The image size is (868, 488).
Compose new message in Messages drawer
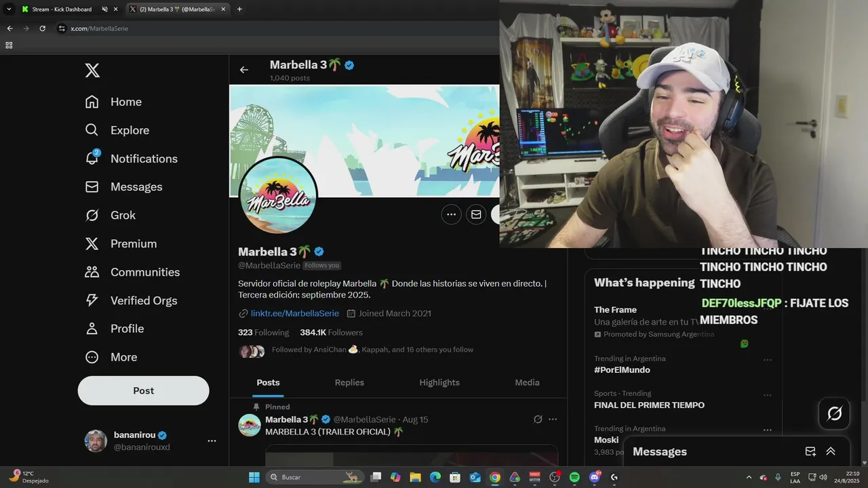coord(810,451)
